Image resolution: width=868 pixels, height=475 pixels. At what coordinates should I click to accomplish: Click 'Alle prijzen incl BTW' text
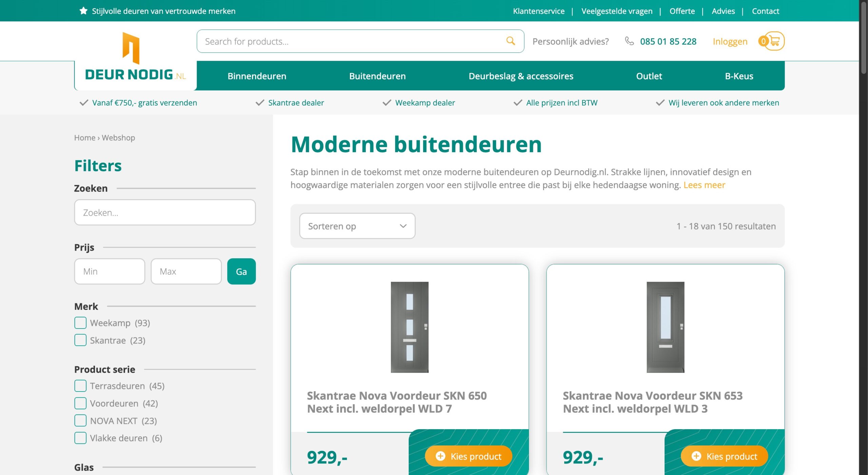click(562, 103)
